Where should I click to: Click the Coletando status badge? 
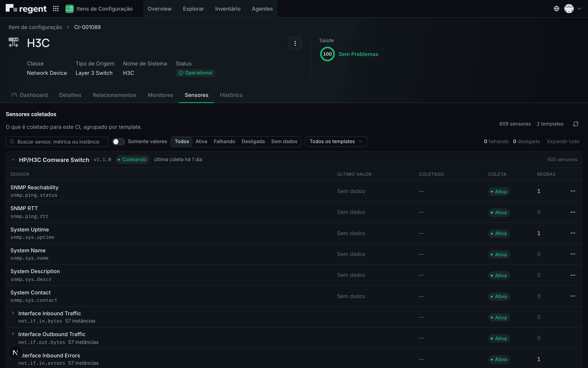133,160
